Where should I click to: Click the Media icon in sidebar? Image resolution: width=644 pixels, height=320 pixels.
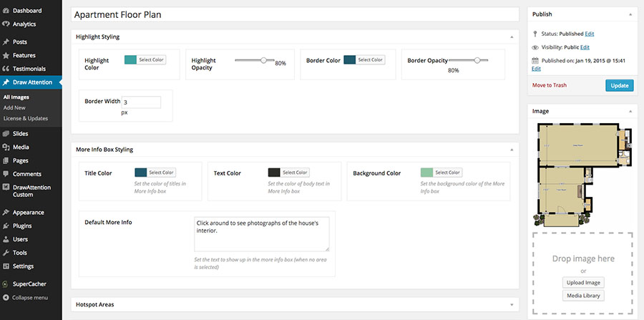tap(6, 147)
